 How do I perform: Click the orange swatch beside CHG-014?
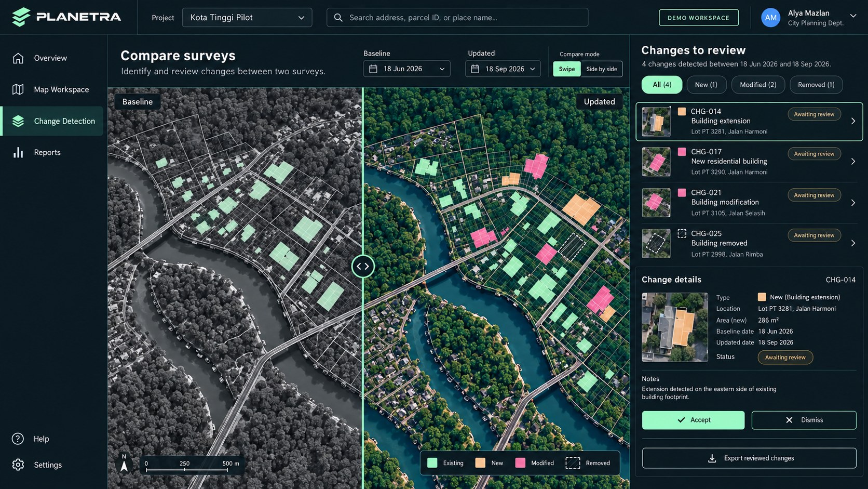pos(682,111)
